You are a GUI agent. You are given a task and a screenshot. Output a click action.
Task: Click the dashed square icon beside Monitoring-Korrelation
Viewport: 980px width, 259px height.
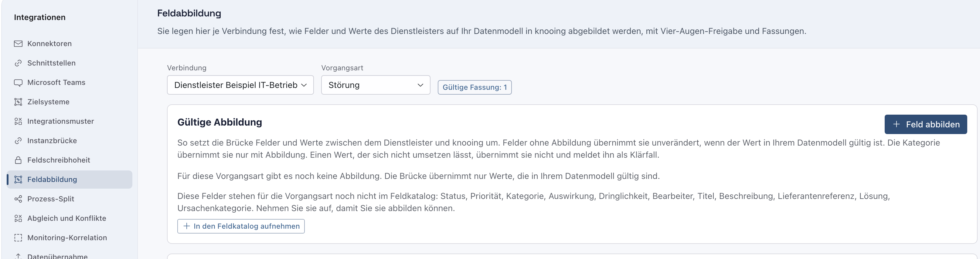18,237
